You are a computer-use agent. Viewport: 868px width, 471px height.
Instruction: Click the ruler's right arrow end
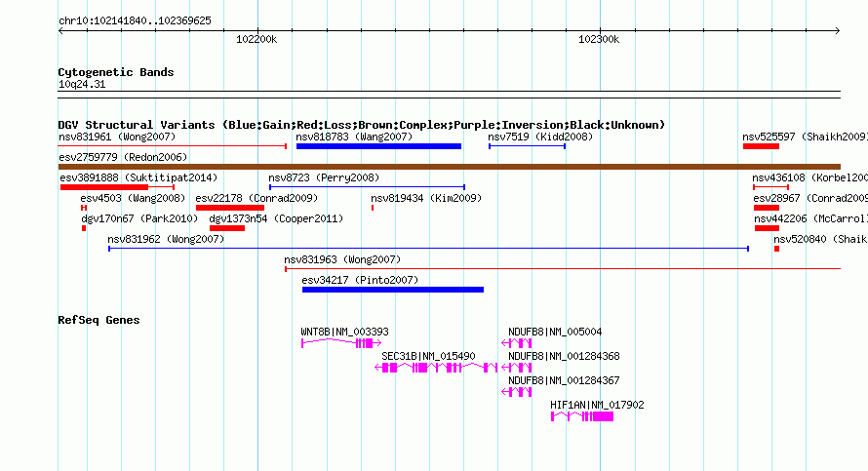click(838, 31)
